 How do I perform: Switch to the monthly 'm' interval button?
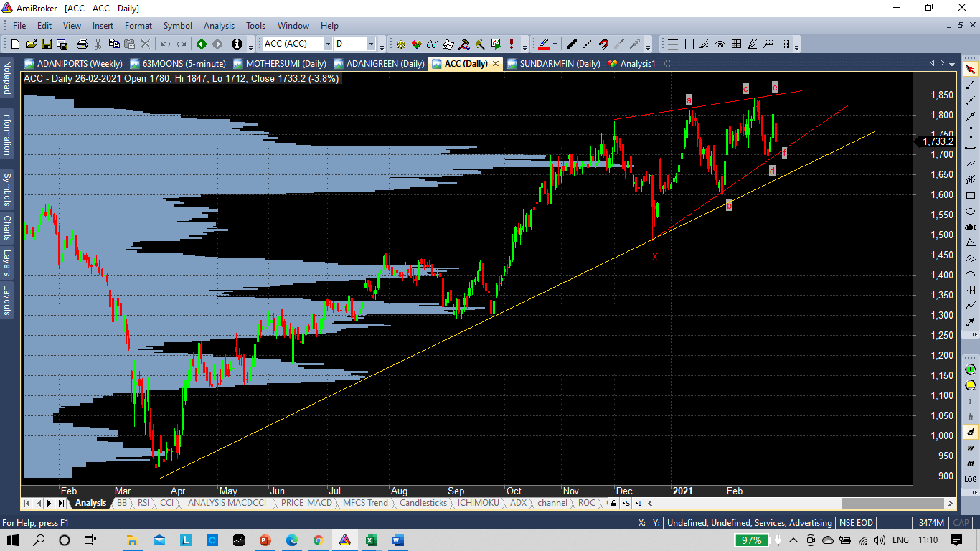point(971,463)
